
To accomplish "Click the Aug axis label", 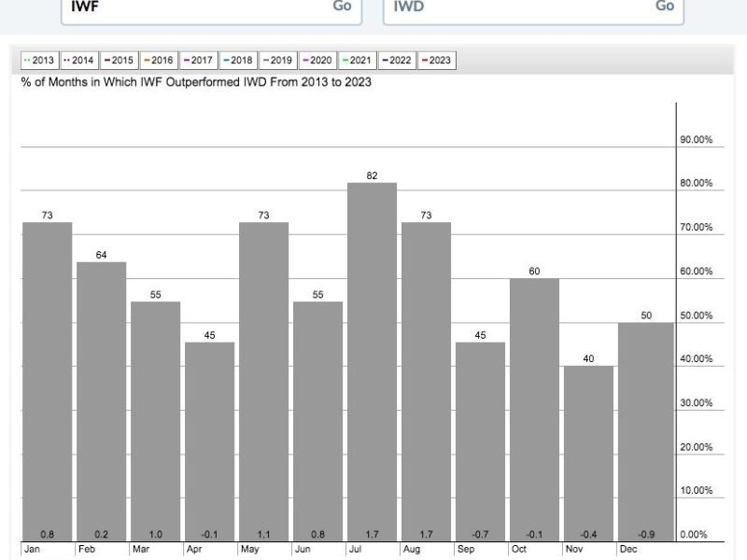I will [412, 550].
